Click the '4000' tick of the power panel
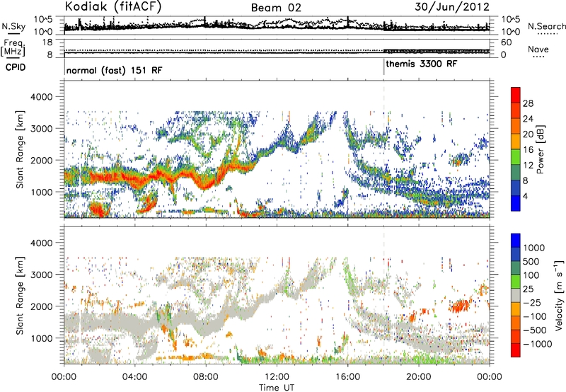566x392 pixels. (41, 97)
